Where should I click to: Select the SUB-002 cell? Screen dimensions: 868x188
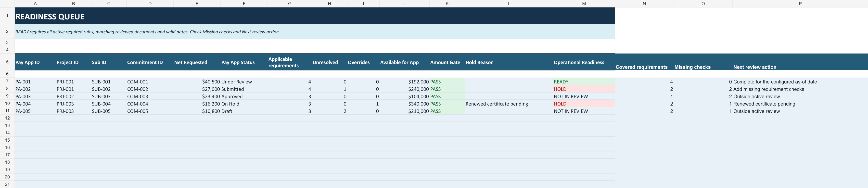point(109,89)
